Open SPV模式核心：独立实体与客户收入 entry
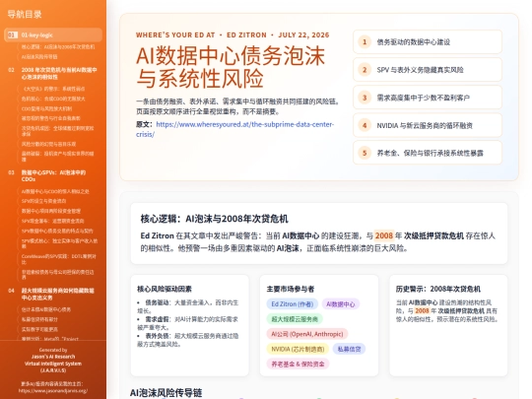Screen dimensions: 532x399 (59, 243)
